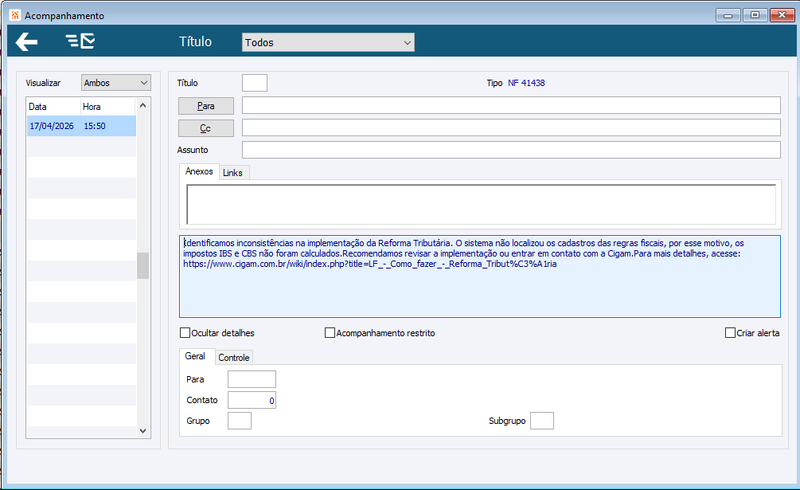Click the NF 41438 type value
Viewport: 800px width, 490px height.
click(x=527, y=83)
